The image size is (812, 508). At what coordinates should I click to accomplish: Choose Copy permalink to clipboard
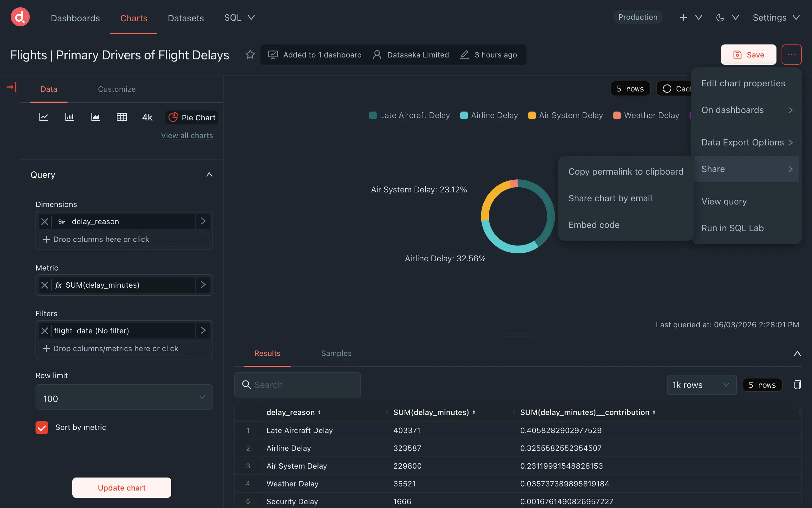[625, 171]
